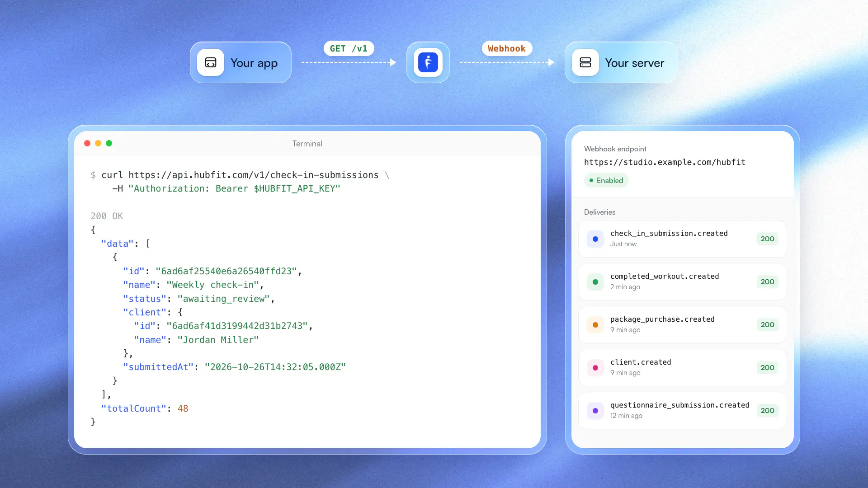Open the check_in_submission.created delivery row
The width and height of the screenshot is (868, 488).
[683, 239]
